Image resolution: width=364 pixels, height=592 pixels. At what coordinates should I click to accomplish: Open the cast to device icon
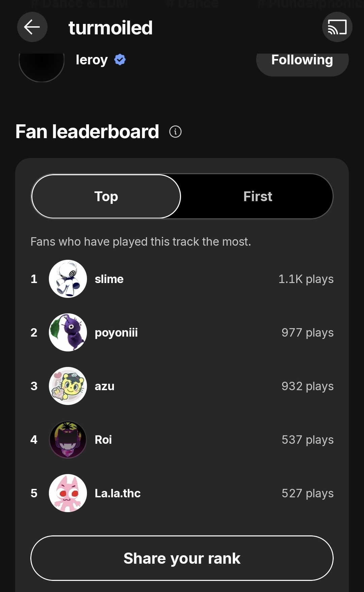pyautogui.click(x=337, y=27)
